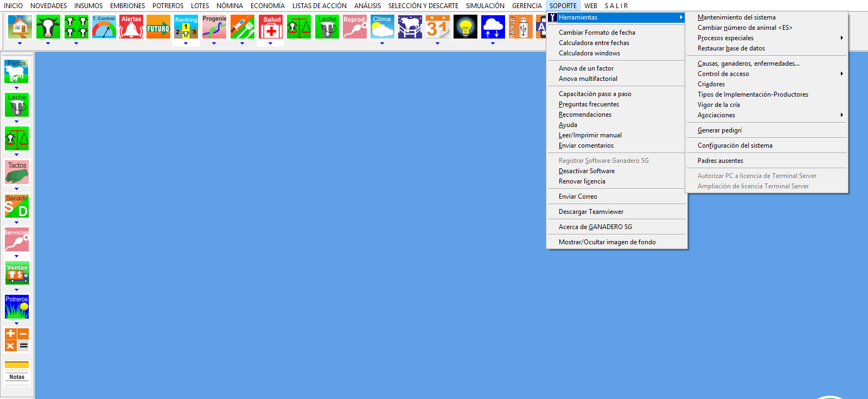Select Configuración del sistema menu entry
Viewport: 868px width, 399px height.
[x=735, y=145]
